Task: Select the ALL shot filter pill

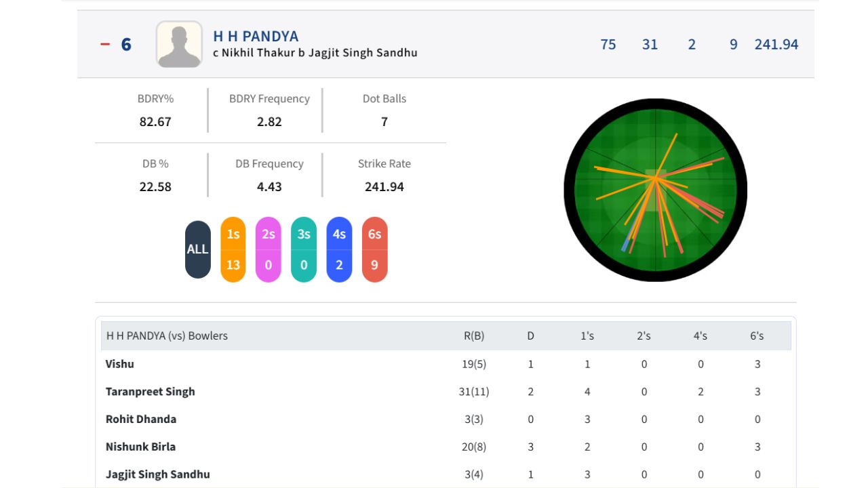Action: (197, 249)
